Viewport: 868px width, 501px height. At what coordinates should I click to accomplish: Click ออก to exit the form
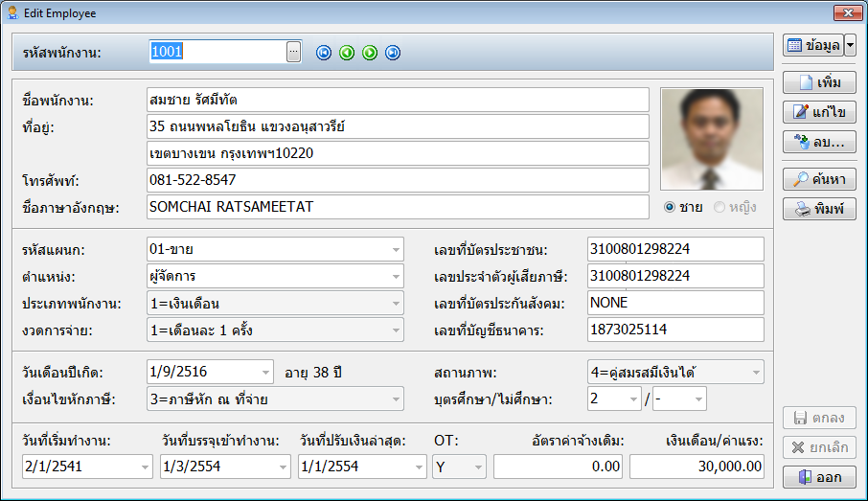[x=819, y=477]
